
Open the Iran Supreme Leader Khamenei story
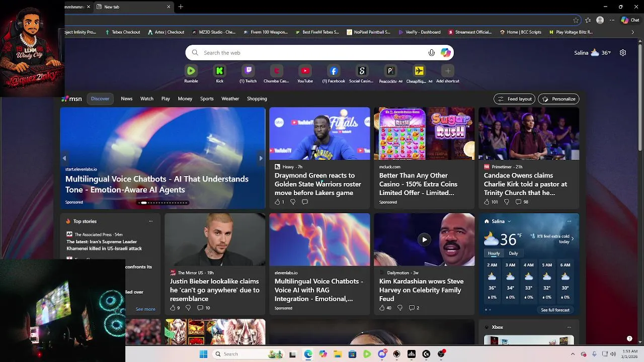click(104, 245)
